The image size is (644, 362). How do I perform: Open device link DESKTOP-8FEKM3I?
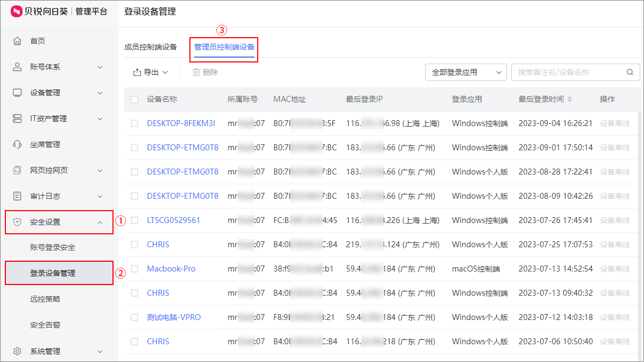tap(181, 123)
